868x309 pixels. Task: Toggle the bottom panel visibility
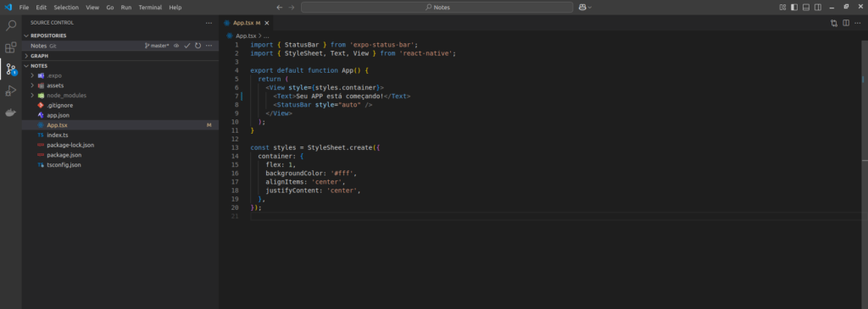[x=807, y=7]
